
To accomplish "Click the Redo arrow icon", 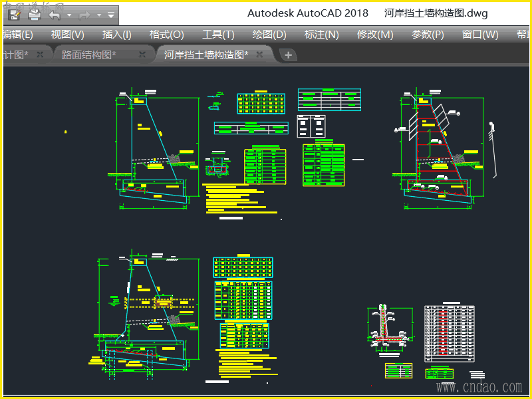I will click(84, 14).
